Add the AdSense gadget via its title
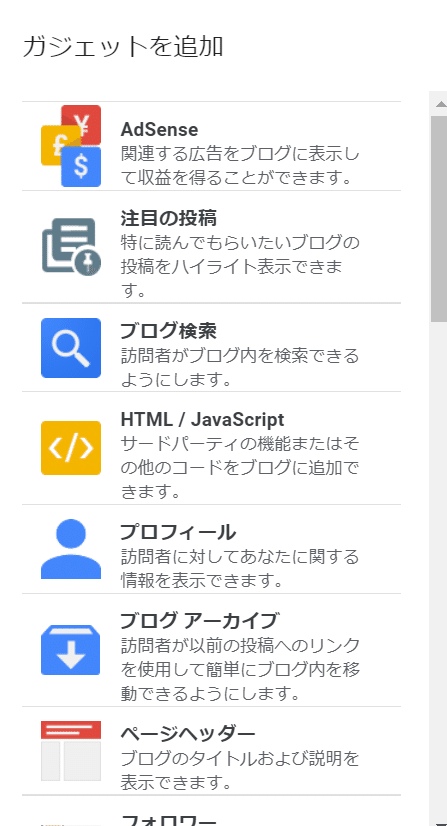447x826 pixels. pos(159,129)
